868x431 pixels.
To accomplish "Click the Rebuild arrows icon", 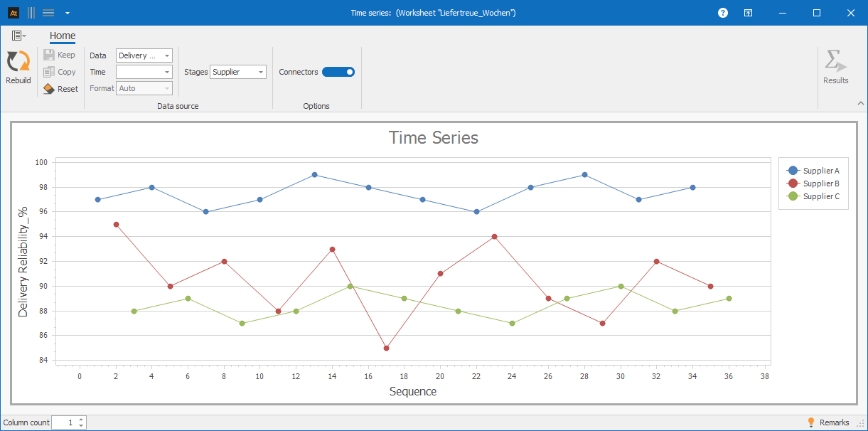I will 18,62.
